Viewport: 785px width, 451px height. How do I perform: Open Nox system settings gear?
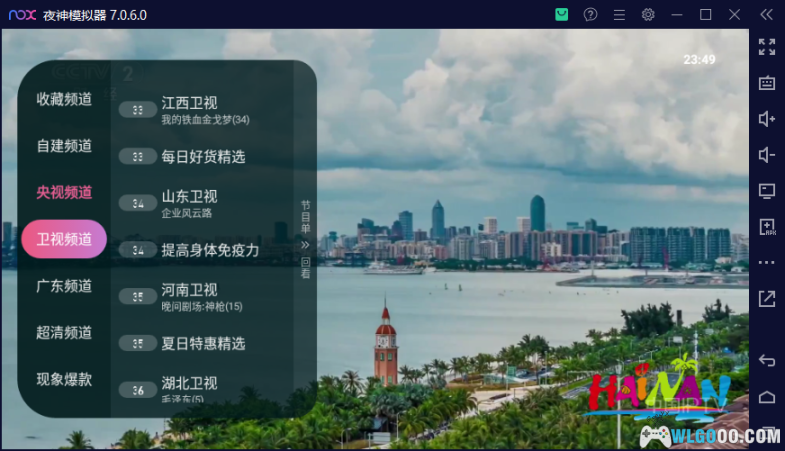click(648, 15)
